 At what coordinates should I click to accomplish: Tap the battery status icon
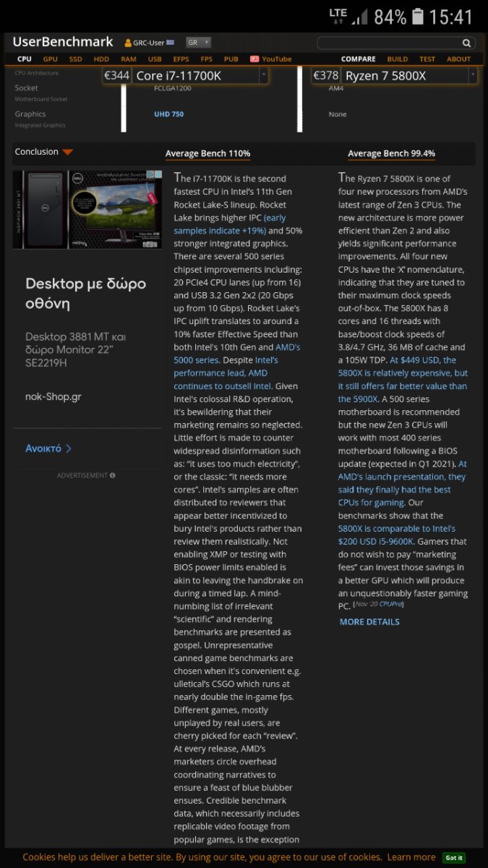418,16
